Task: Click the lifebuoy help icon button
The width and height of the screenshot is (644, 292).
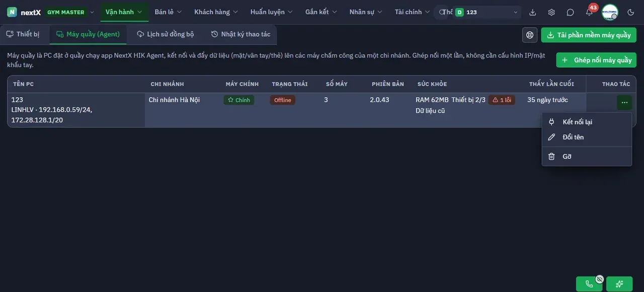Action: coord(530,35)
